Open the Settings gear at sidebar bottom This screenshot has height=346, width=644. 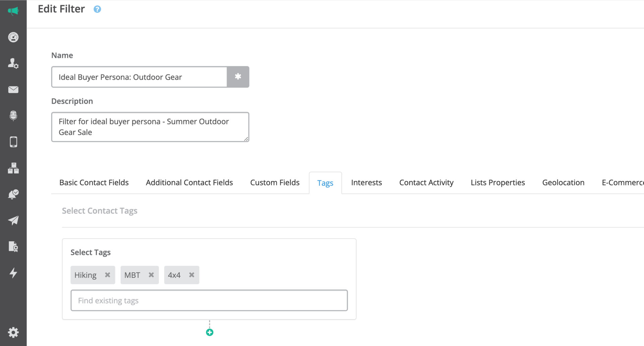coord(13,332)
